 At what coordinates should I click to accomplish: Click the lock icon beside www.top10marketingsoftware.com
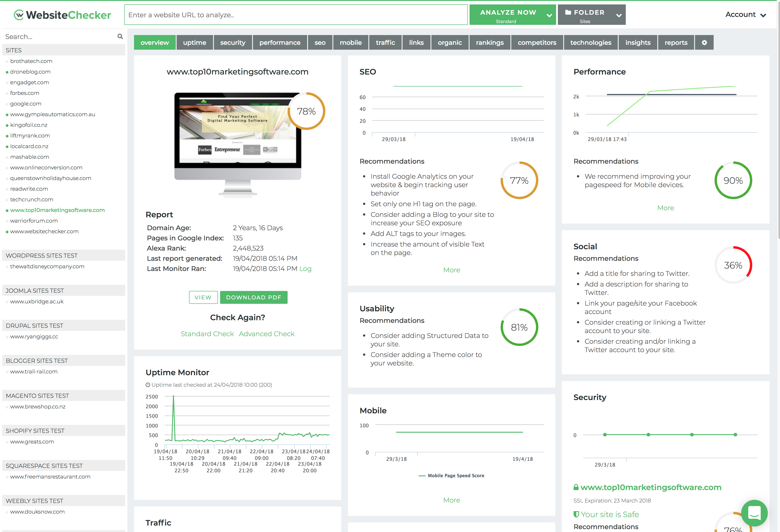(576, 487)
